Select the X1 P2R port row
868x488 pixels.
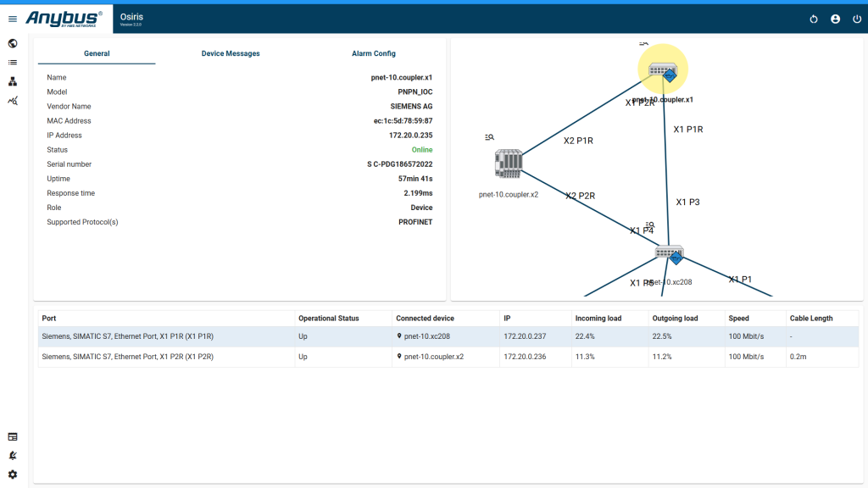448,357
